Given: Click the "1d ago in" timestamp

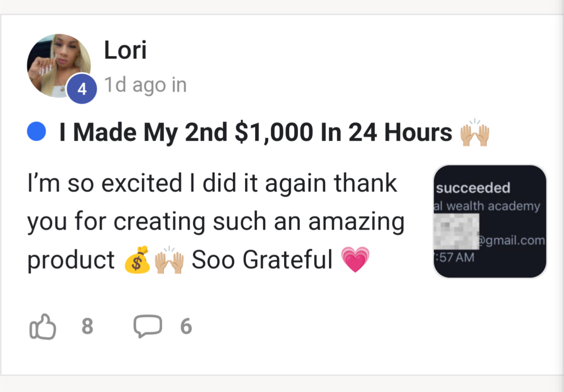Looking at the screenshot, I should [x=145, y=85].
